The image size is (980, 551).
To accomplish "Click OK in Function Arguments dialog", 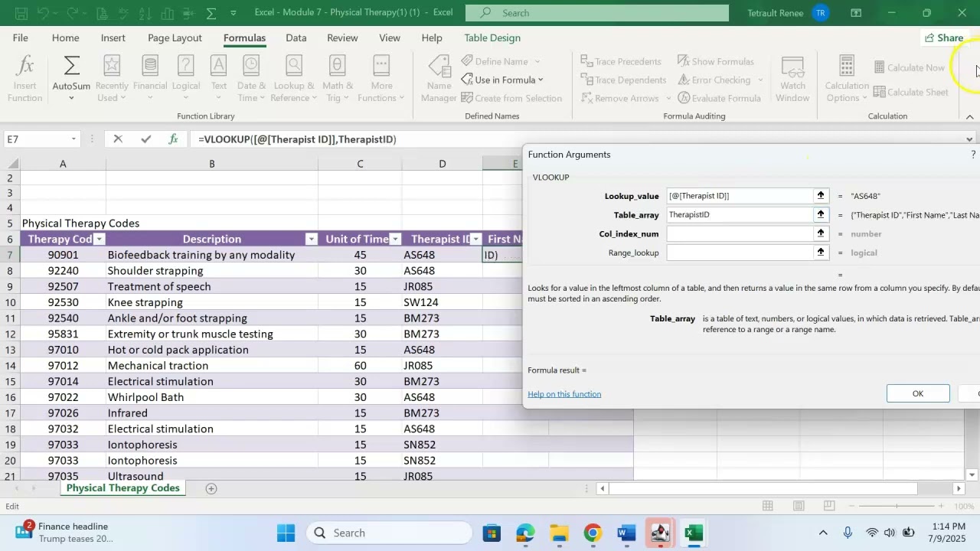I will [918, 393].
